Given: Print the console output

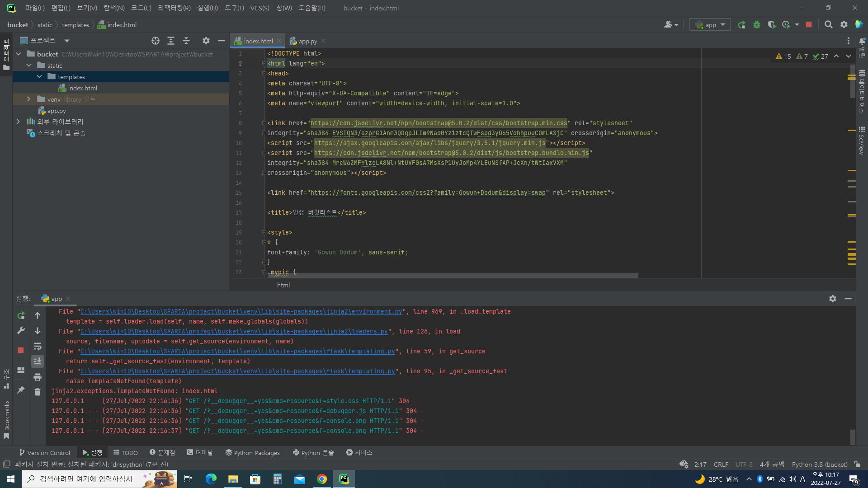Looking at the screenshot, I should click(x=38, y=377).
